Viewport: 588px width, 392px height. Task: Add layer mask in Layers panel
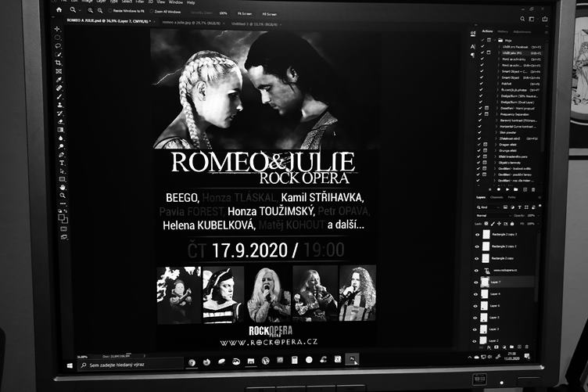pyautogui.click(x=497, y=347)
